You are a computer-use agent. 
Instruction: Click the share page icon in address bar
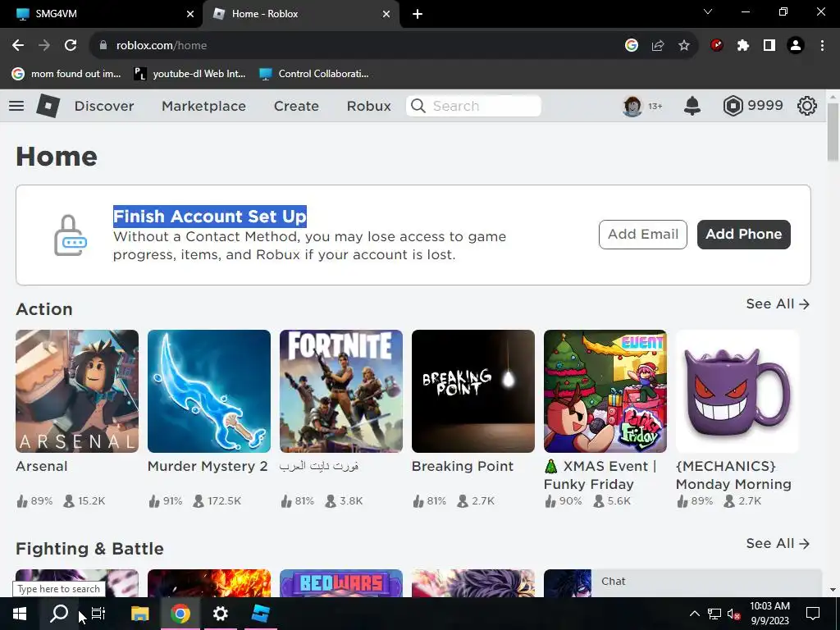(658, 46)
